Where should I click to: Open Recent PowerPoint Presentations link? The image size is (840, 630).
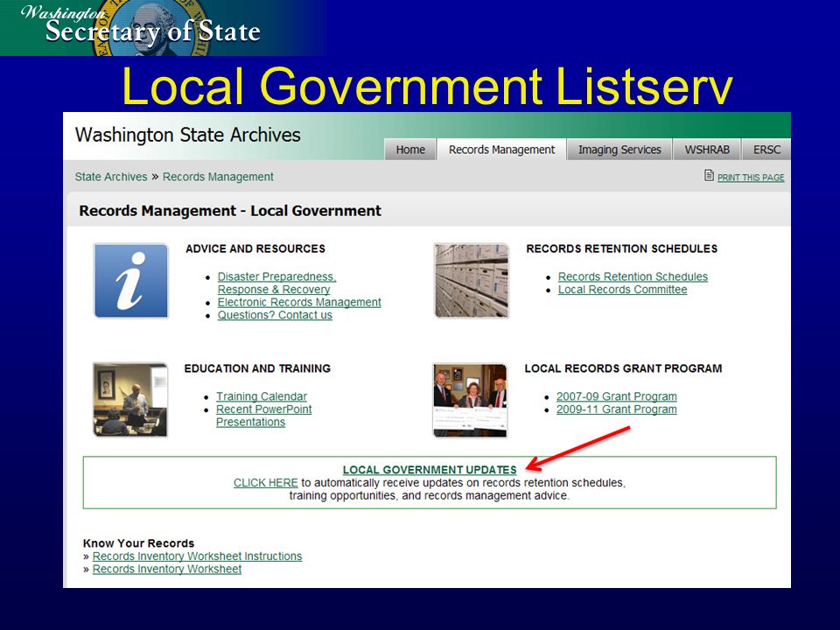click(x=263, y=416)
